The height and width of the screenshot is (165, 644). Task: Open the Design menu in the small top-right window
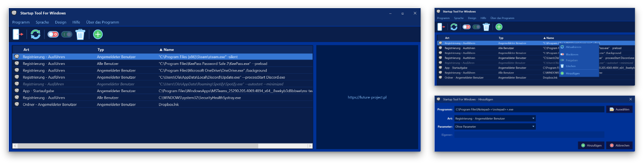click(472, 18)
